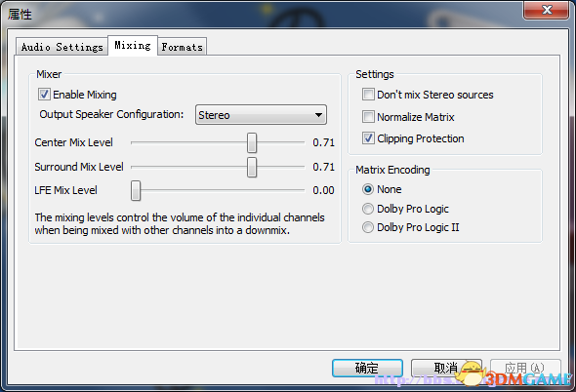Cancel the dialog with 取消
Screen dimensions: 576x392
[446, 368]
